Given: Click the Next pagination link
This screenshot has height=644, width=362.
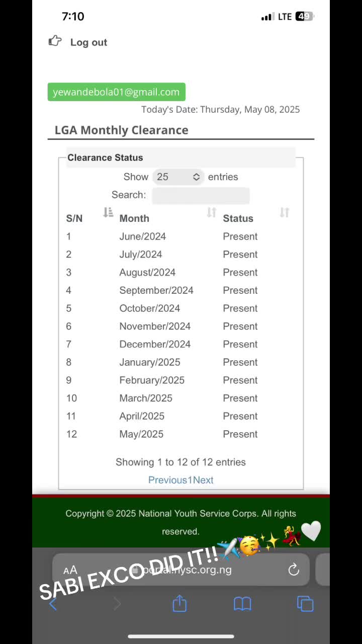Looking at the screenshot, I should point(203,480).
